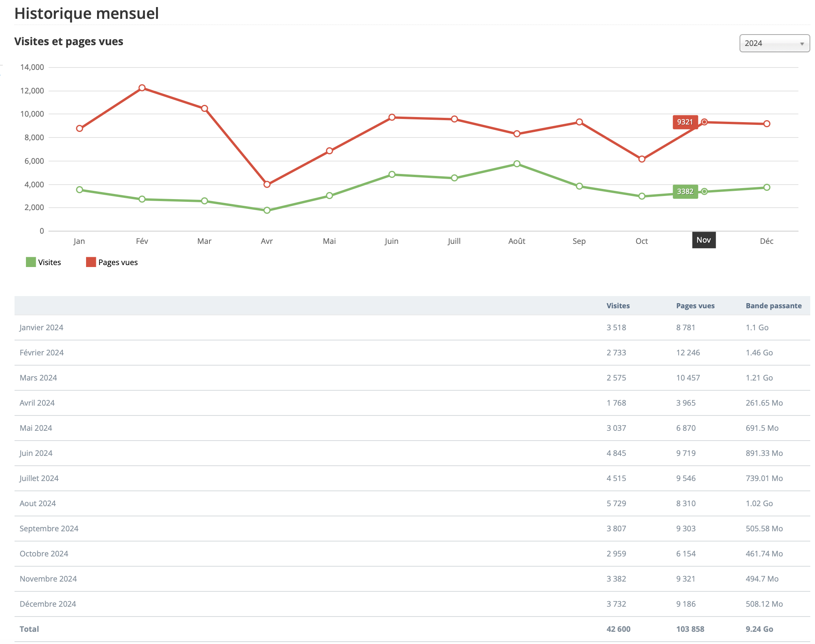Click the Pages vues point for Oct
The height and width of the screenshot is (644, 815).
click(x=642, y=159)
